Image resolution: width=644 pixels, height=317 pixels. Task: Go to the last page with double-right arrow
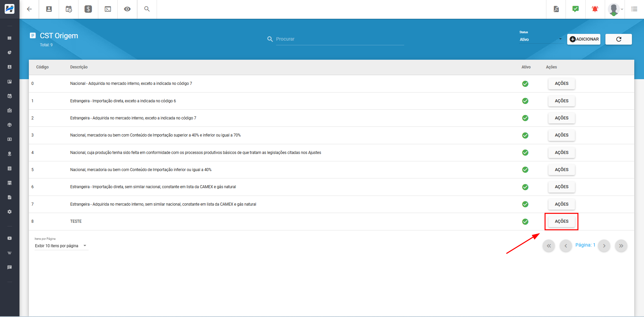(621, 246)
